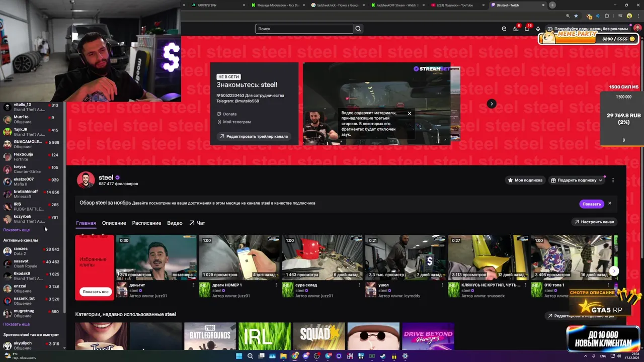
Task: Open a new browser tab
Action: [x=552, y=5]
